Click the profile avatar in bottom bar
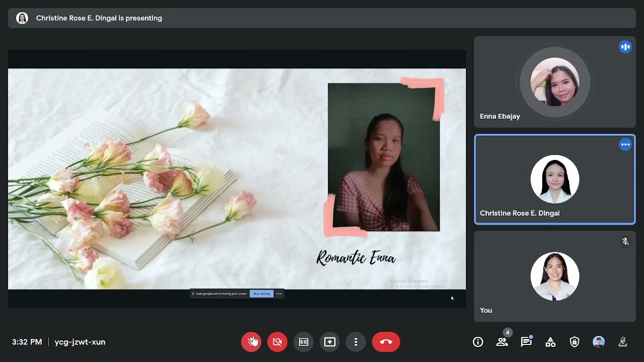 [599, 342]
